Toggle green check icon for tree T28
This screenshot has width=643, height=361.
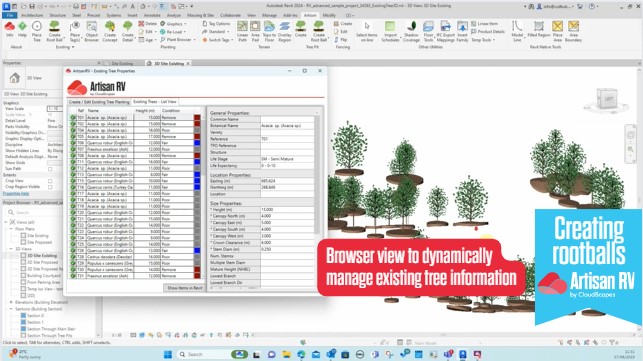[73, 257]
